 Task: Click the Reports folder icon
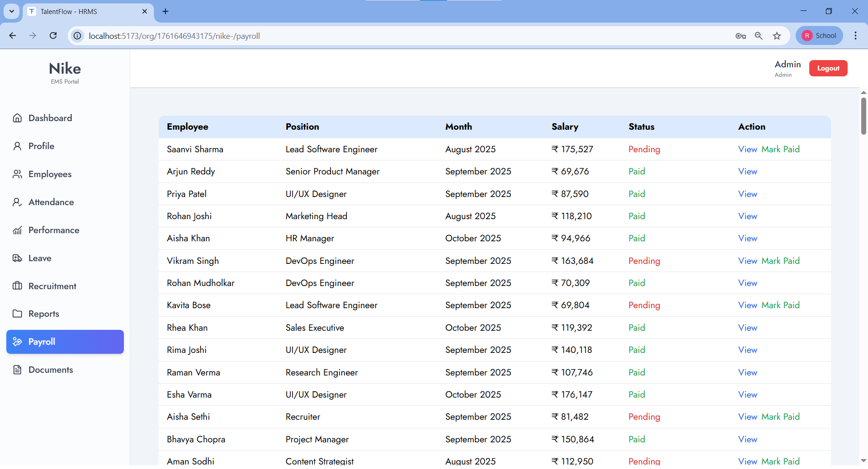pos(17,314)
